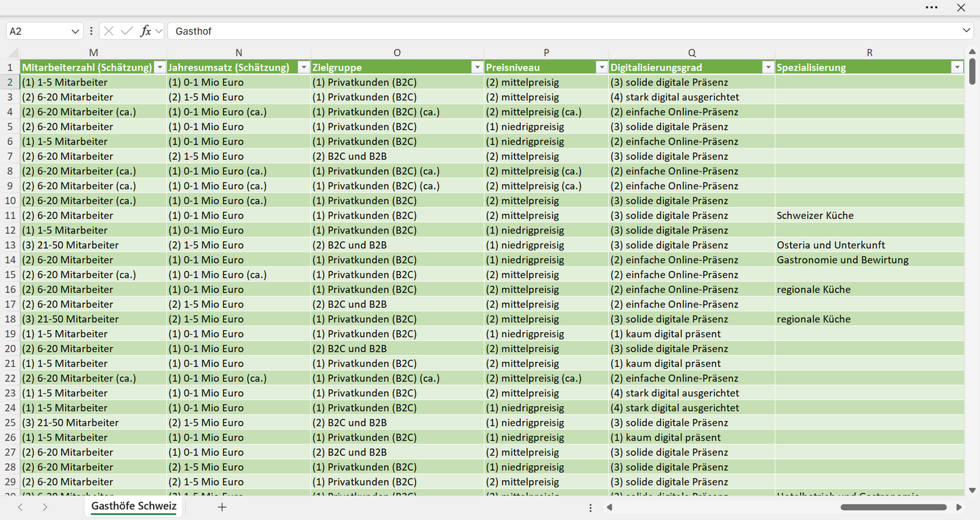Select row 13 header
Viewport: 980px width, 520px height.
tap(10, 245)
